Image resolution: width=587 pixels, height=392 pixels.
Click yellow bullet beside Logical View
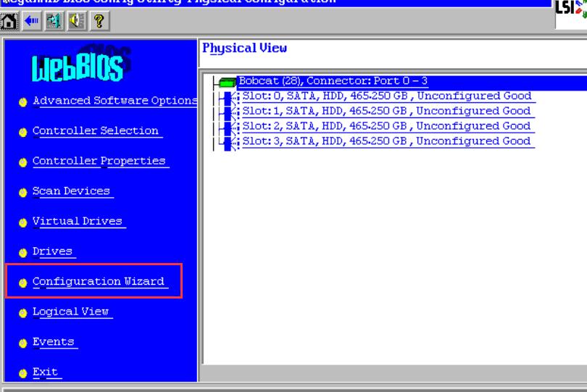[x=23, y=313]
